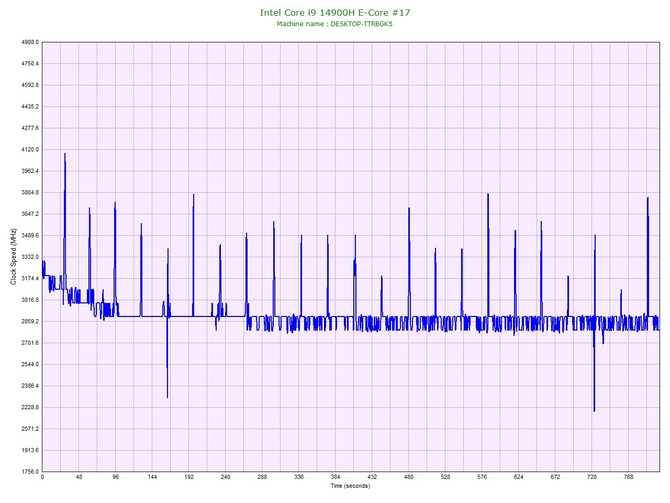Click the 192 tick on time axis
This screenshot has height=503, width=670.
coord(189,477)
